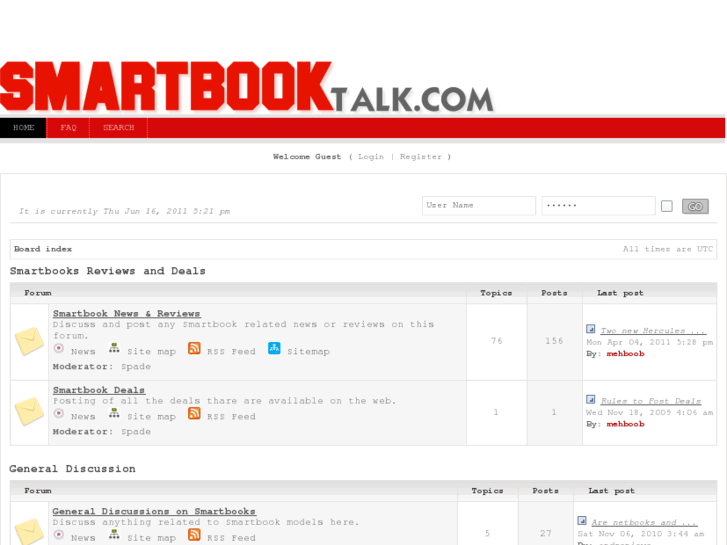Open the FAQ navigation tab
727x545 pixels.
(68, 128)
